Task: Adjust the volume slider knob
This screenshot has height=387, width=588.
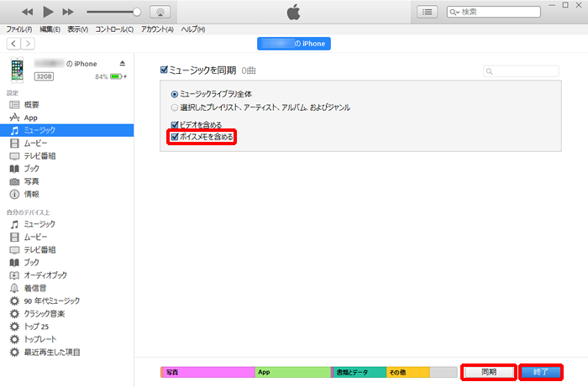Action: (x=137, y=12)
